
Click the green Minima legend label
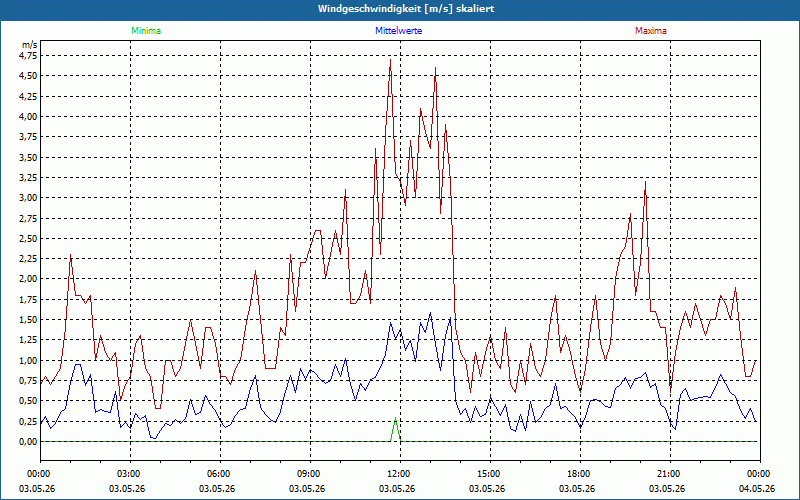coord(146,31)
